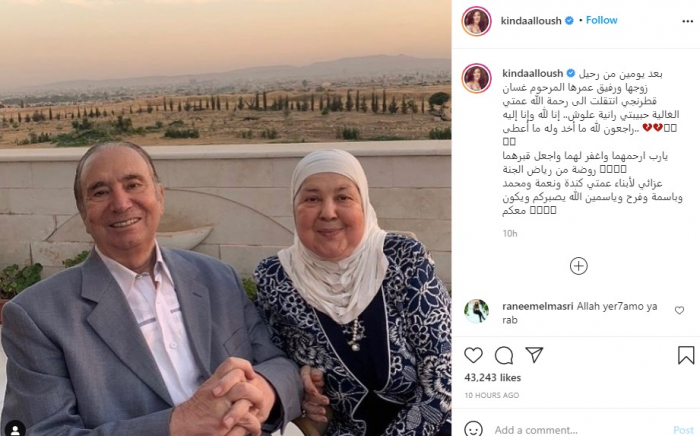
Task: Open raneemelmasri's profile picture
Action: tap(476, 311)
